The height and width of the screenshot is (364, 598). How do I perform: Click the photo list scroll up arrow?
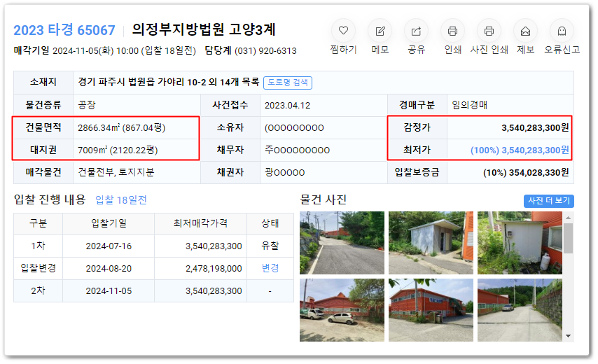569,218
